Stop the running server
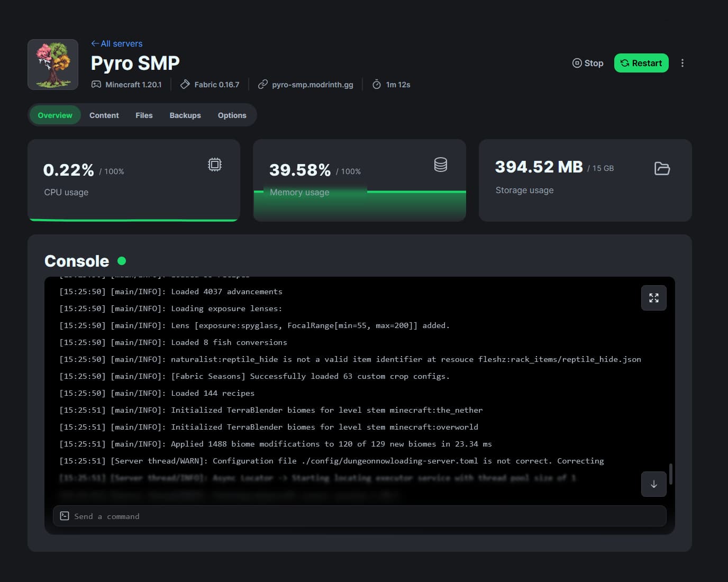 pyautogui.click(x=587, y=62)
